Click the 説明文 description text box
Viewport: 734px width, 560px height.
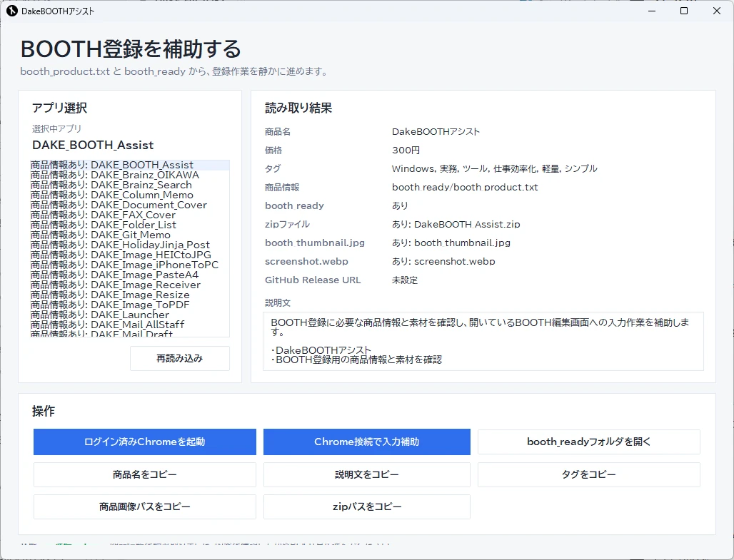coord(483,341)
